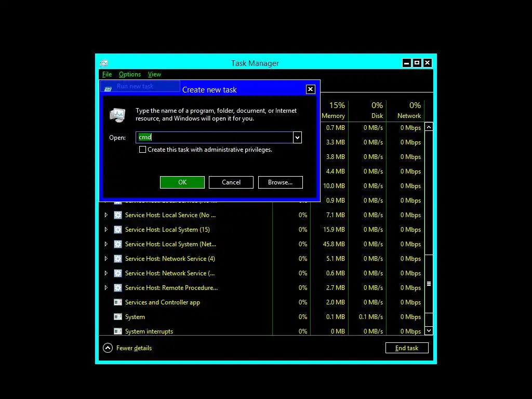Click the 15.9 MB memory value

click(334, 230)
